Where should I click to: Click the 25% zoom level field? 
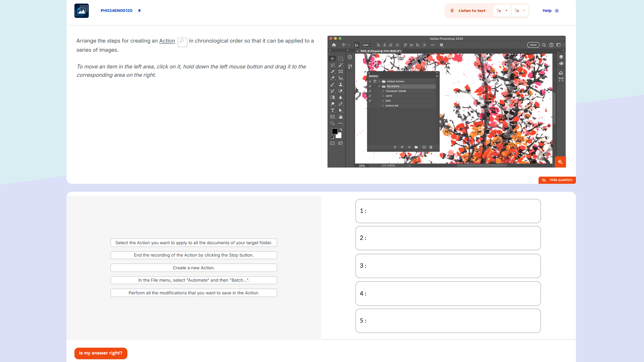[x=362, y=165]
